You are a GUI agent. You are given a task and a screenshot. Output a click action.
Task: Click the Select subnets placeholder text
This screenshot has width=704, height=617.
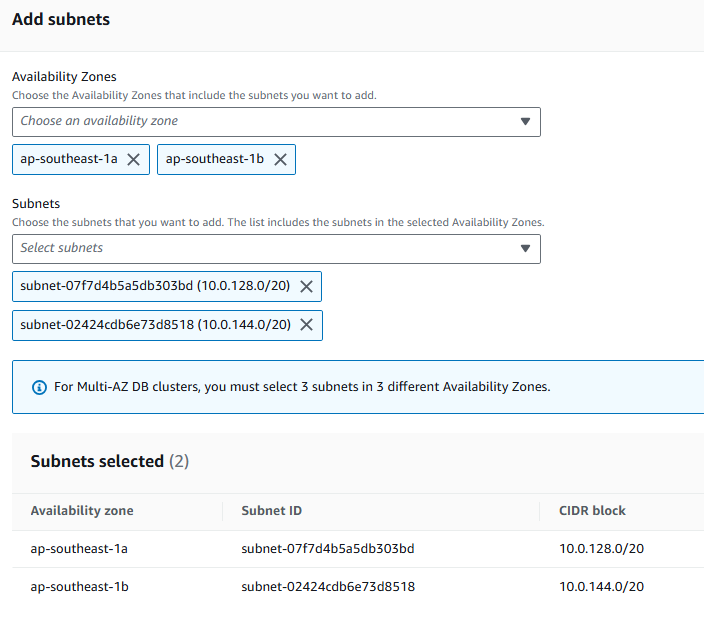[62, 248]
